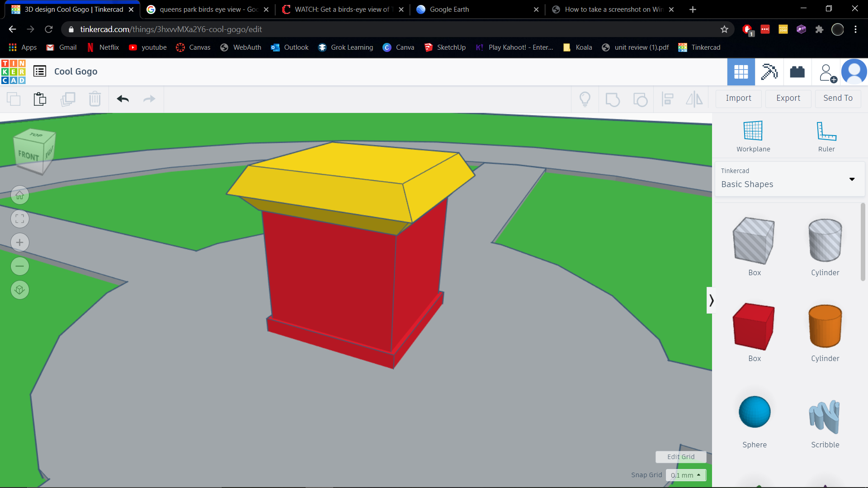Open a new browser tab
This screenshot has width=868, height=488.
(x=693, y=9)
